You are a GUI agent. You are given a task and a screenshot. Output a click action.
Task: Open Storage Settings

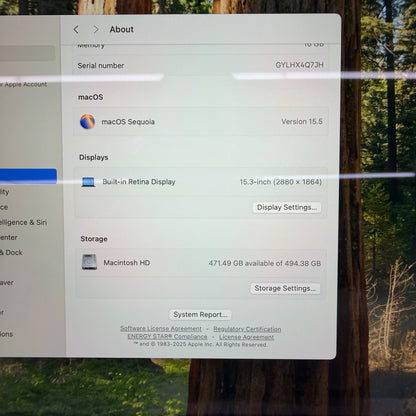285,288
